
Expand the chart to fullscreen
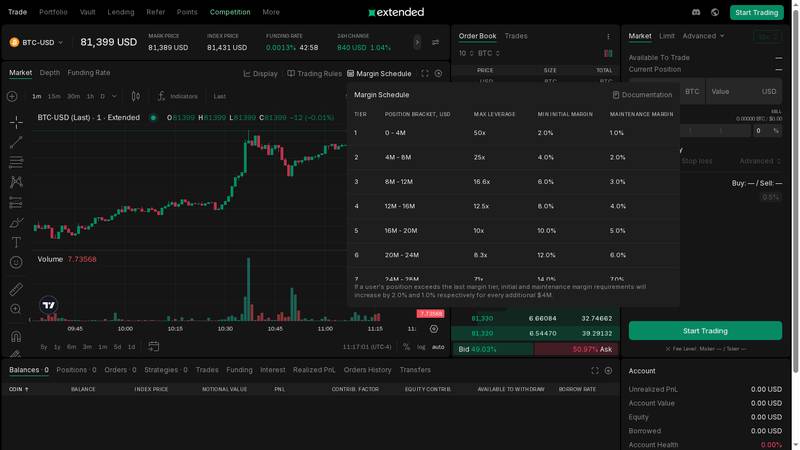point(425,73)
